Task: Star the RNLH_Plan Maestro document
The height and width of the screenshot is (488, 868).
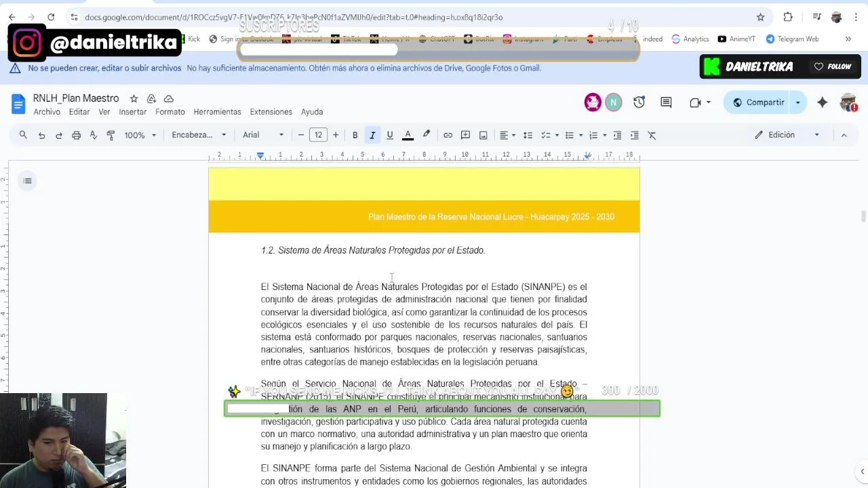Action: tap(134, 99)
